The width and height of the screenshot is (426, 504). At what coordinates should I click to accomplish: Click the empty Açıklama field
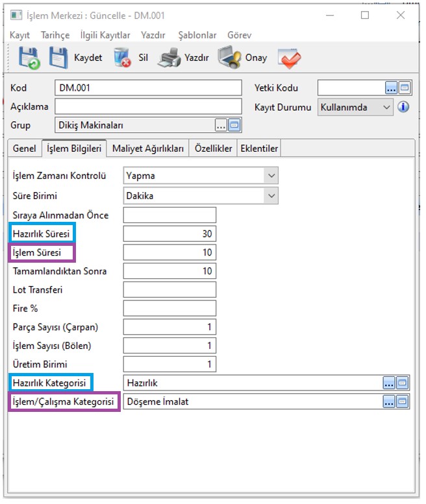coord(148,106)
